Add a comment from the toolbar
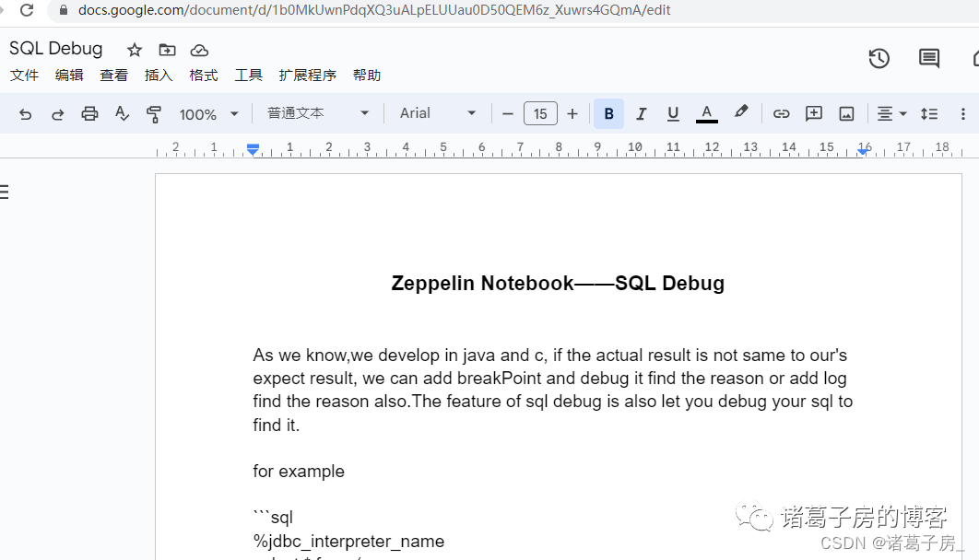Image resolution: width=979 pixels, height=560 pixels. pyautogui.click(x=814, y=113)
